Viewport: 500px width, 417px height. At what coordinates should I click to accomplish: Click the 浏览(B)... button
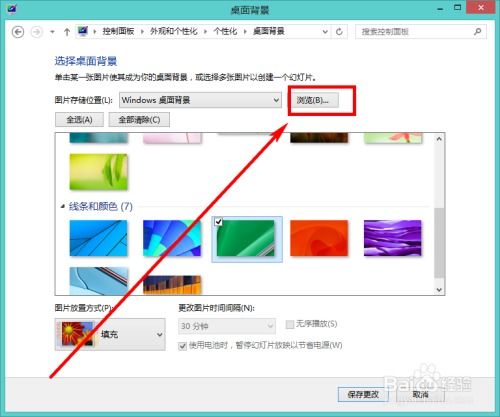pyautogui.click(x=313, y=100)
